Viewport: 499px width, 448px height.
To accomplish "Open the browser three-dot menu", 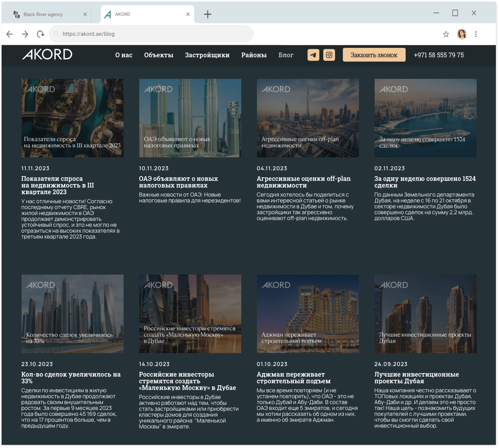I will [476, 34].
